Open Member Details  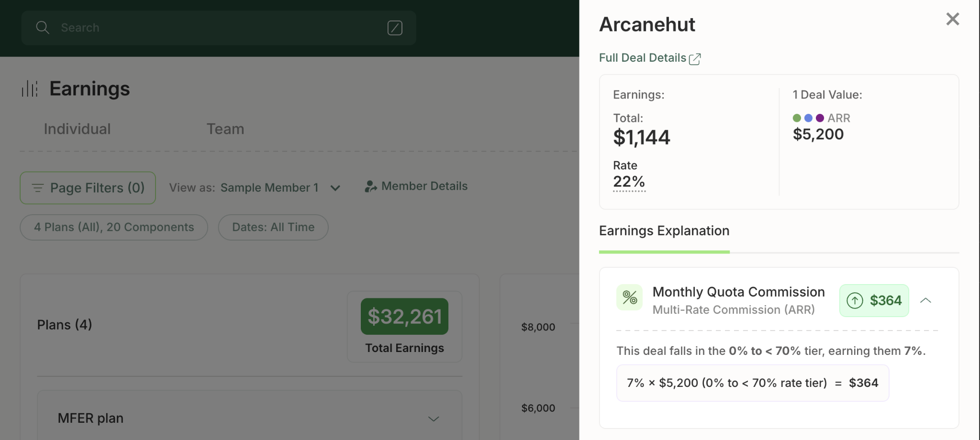pyautogui.click(x=416, y=187)
